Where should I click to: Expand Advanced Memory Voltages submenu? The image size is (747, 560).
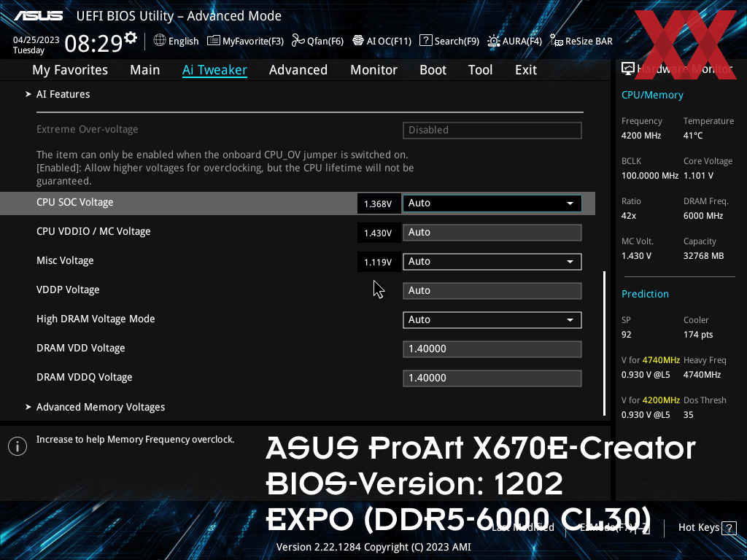(x=101, y=407)
